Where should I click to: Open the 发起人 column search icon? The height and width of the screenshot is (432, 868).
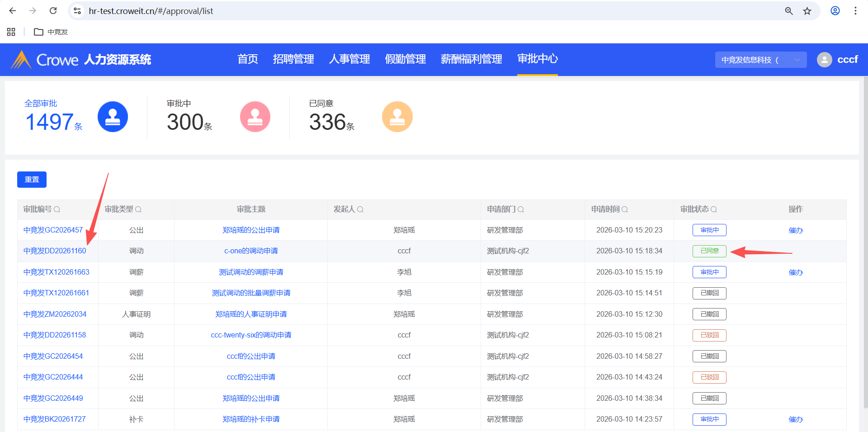(360, 209)
